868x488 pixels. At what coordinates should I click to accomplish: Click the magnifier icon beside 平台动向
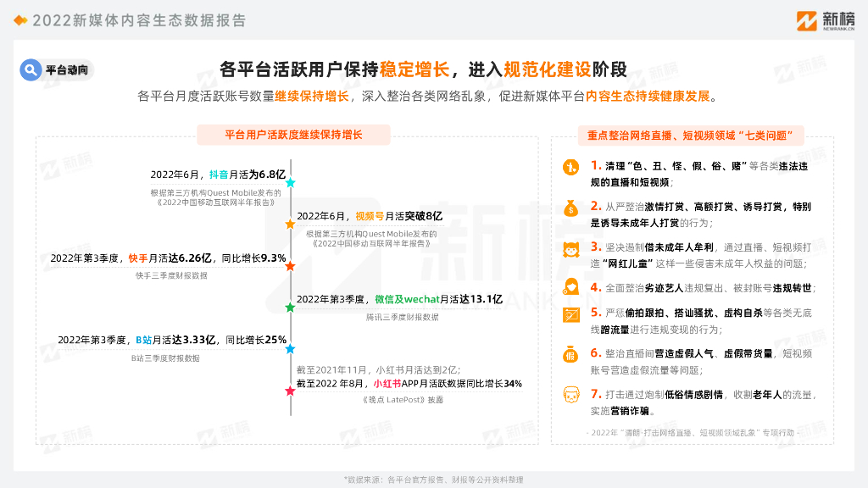point(31,70)
